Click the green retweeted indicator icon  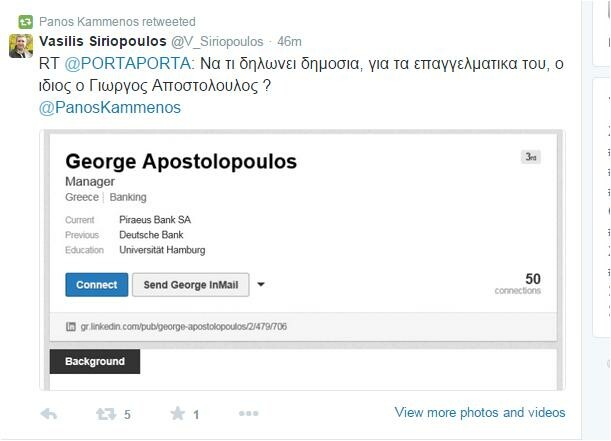pyautogui.click(x=26, y=22)
